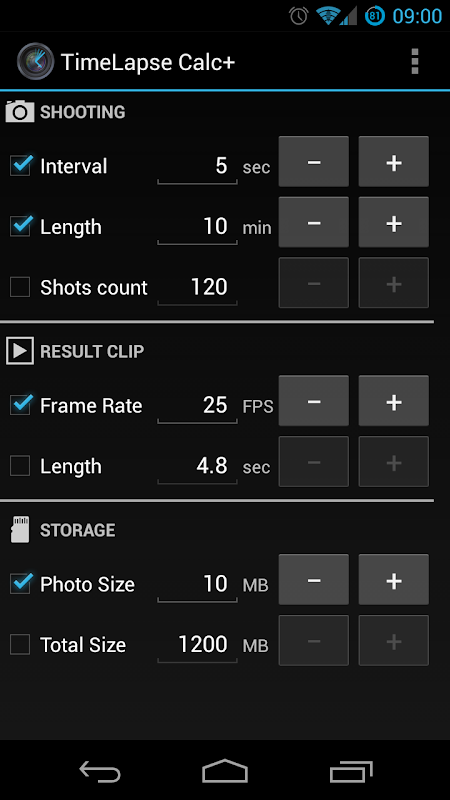Tap the Android back navigation button
This screenshot has height=800, width=450.
tap(100, 771)
